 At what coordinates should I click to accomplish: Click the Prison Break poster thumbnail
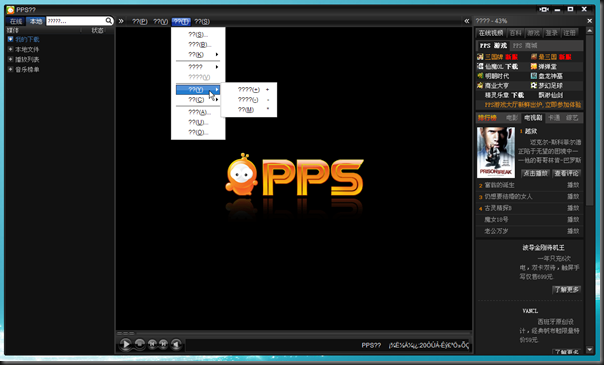pyautogui.click(x=496, y=152)
